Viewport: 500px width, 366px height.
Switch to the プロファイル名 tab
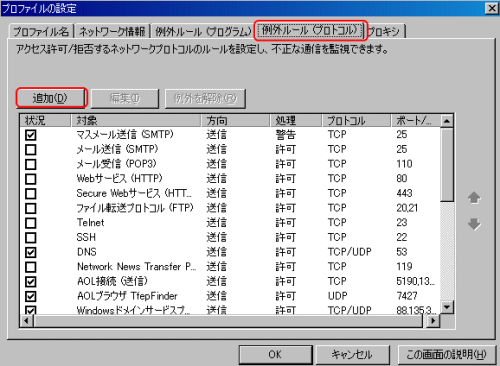point(41,31)
